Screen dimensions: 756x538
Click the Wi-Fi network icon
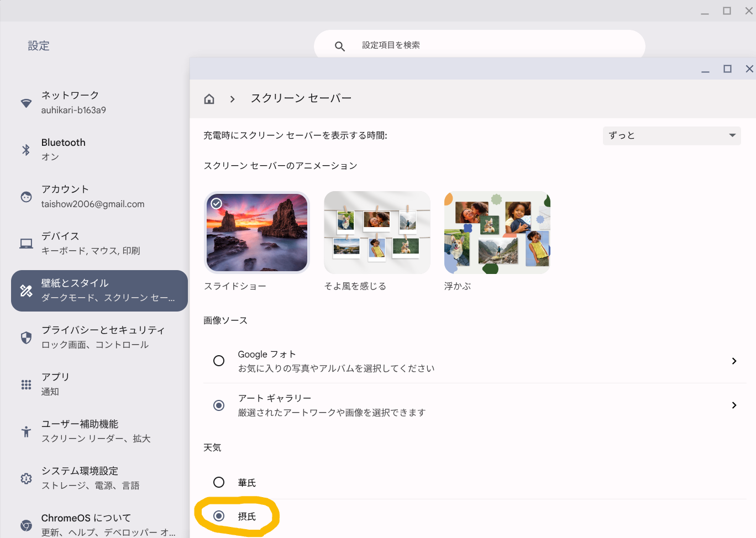(x=26, y=103)
